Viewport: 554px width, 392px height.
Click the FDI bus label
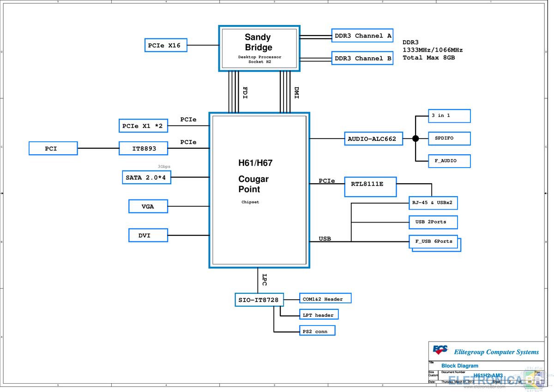[245, 93]
